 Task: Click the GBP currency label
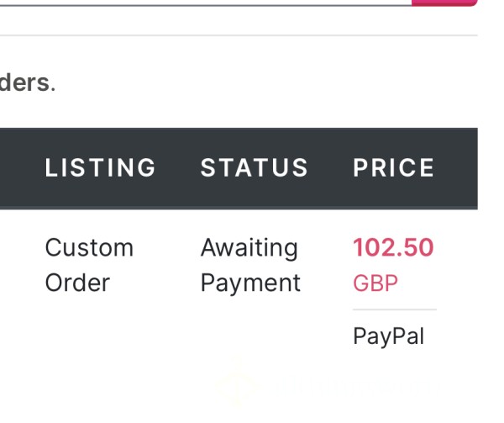pyautogui.click(x=375, y=283)
